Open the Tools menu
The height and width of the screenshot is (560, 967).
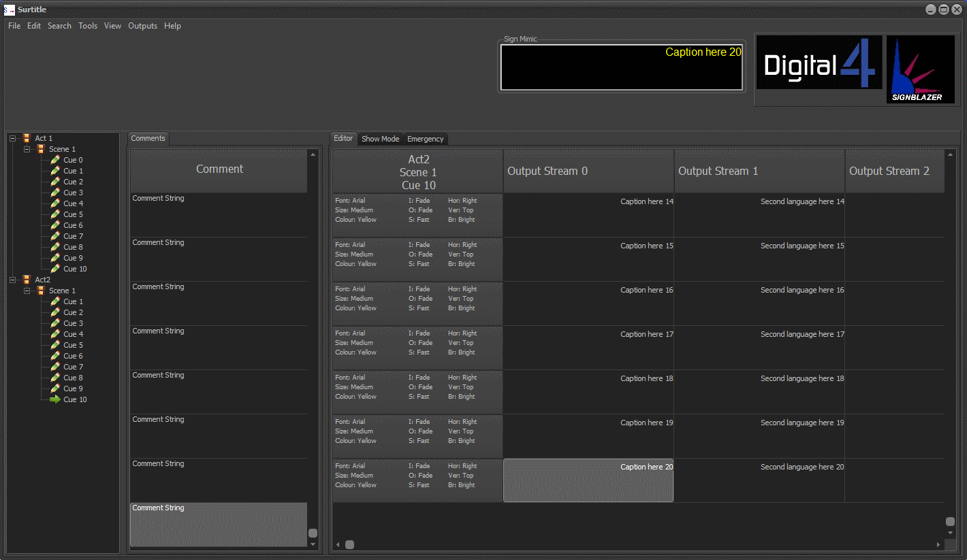point(88,26)
